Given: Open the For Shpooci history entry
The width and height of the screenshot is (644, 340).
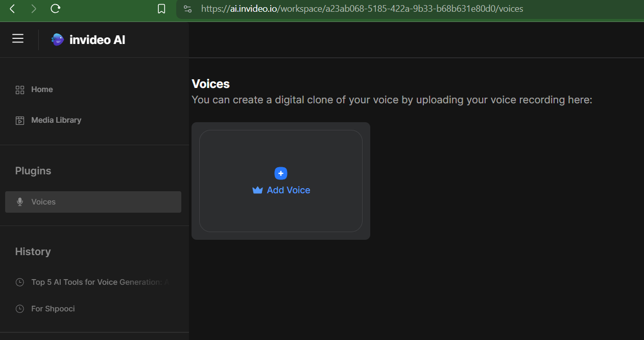Looking at the screenshot, I should pyautogui.click(x=53, y=309).
